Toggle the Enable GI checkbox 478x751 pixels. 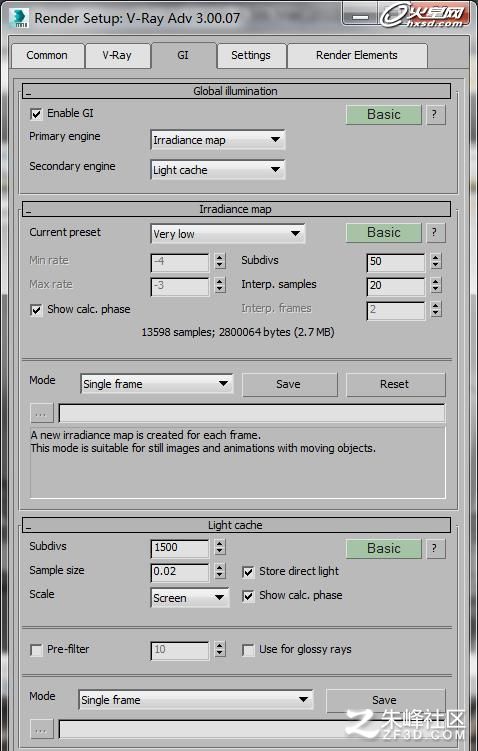(36, 114)
